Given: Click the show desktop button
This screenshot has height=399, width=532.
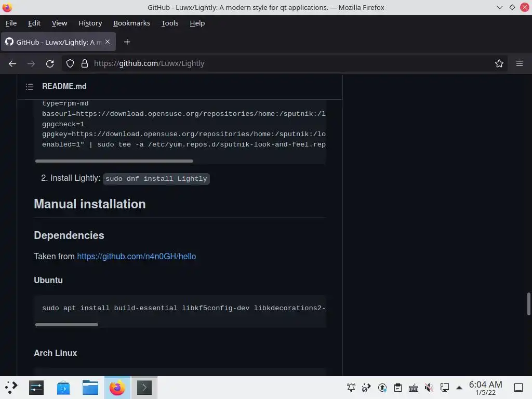Looking at the screenshot, I should click(518, 388).
